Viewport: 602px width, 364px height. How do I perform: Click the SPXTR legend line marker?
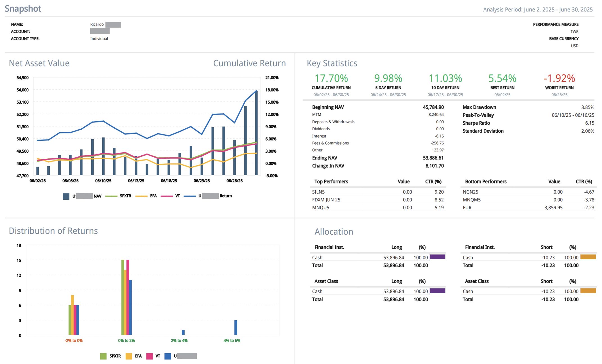(x=111, y=196)
